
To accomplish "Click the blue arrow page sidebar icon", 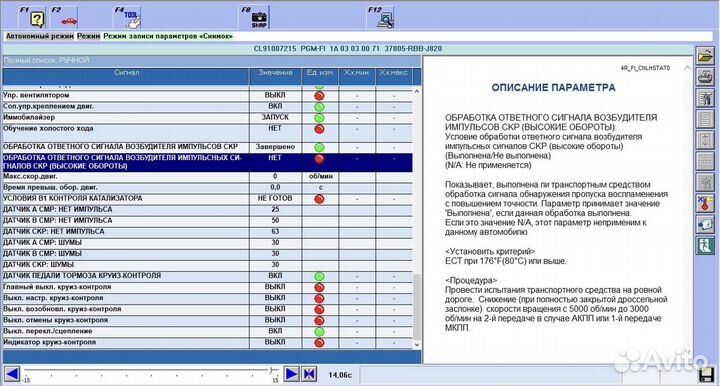I will pyautogui.click(x=705, y=224).
